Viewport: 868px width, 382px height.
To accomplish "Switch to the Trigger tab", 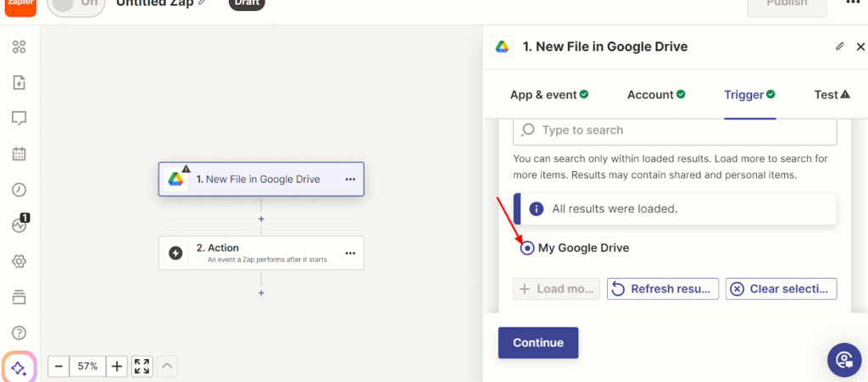I will [x=749, y=95].
